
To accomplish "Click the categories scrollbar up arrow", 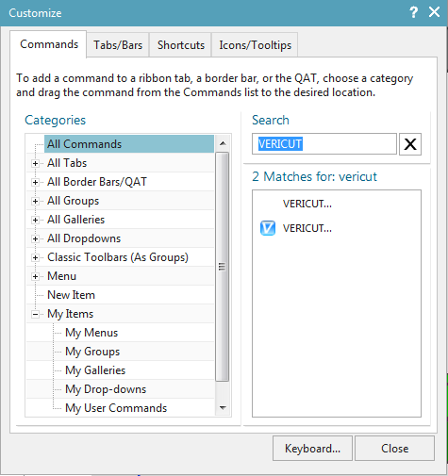I will tap(223, 143).
